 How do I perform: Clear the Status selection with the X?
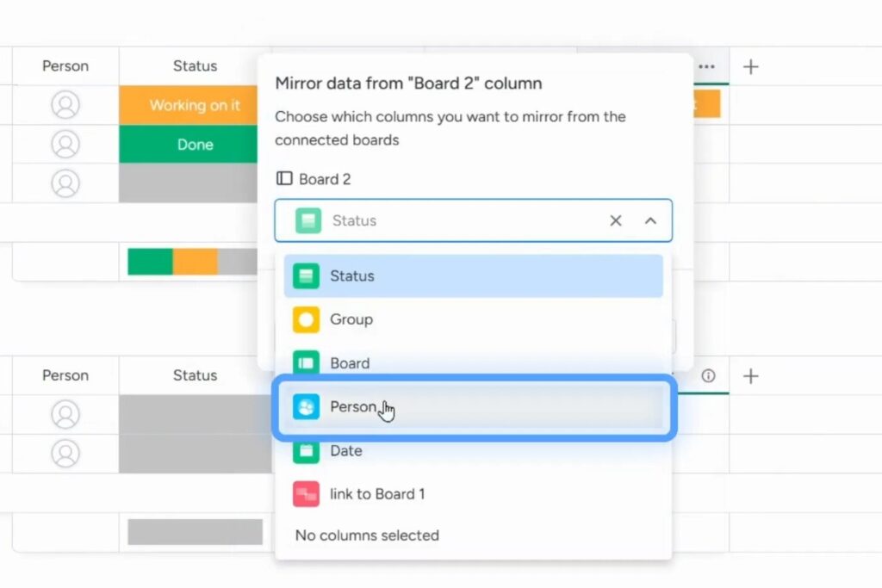tap(616, 220)
